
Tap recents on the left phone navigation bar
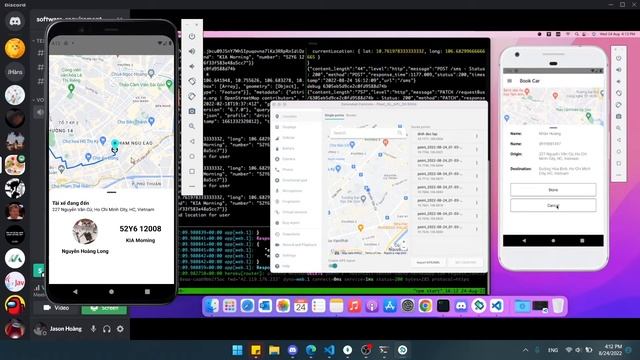pos(147,292)
